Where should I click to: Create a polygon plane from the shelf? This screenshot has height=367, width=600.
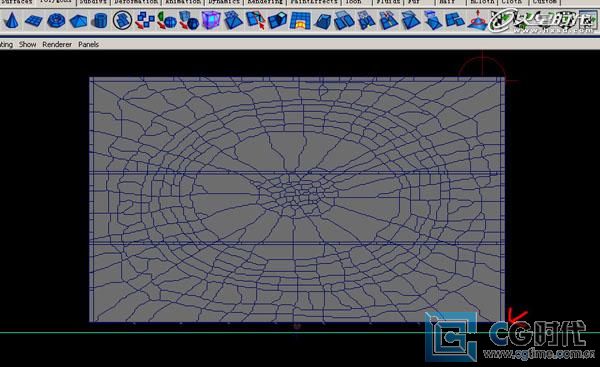click(34, 20)
